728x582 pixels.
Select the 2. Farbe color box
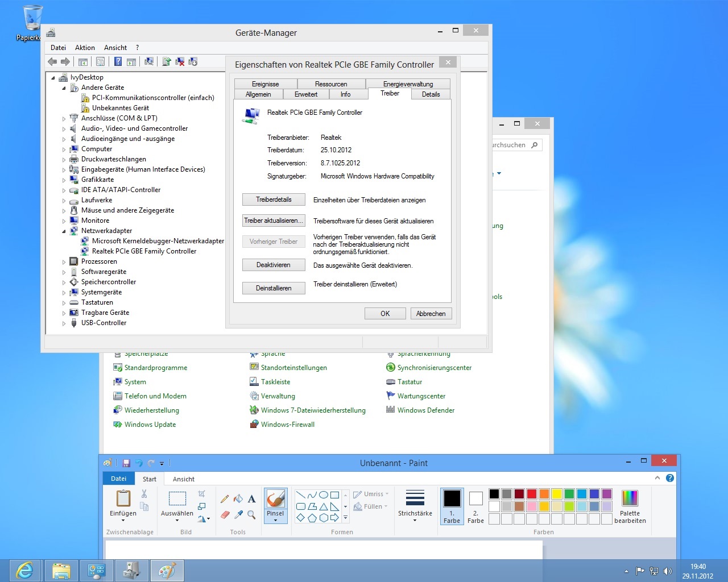475,507
